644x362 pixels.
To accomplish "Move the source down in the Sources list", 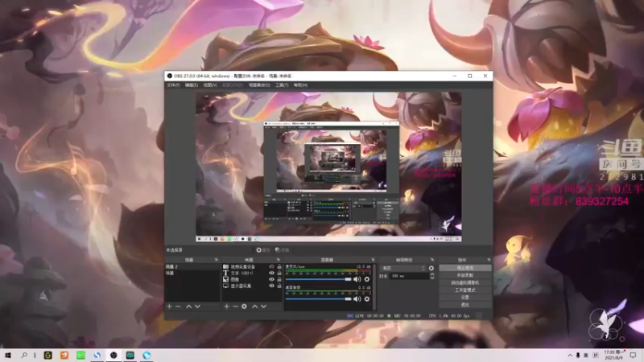I will (x=264, y=306).
